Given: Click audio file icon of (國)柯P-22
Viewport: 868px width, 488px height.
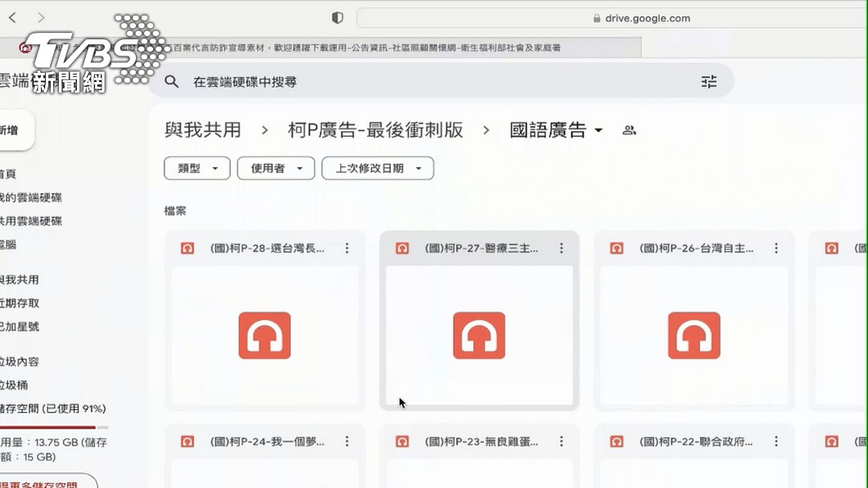Looking at the screenshot, I should [x=617, y=441].
